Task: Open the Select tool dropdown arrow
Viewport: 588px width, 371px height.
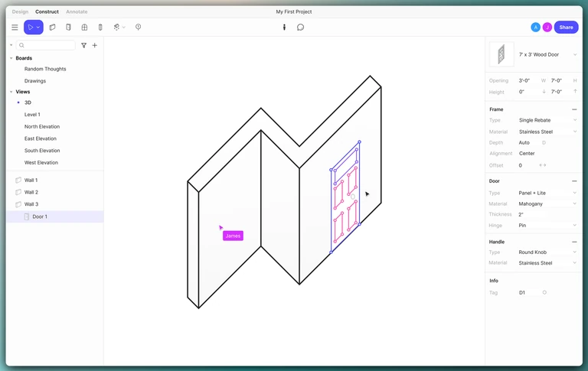Action: (x=38, y=28)
